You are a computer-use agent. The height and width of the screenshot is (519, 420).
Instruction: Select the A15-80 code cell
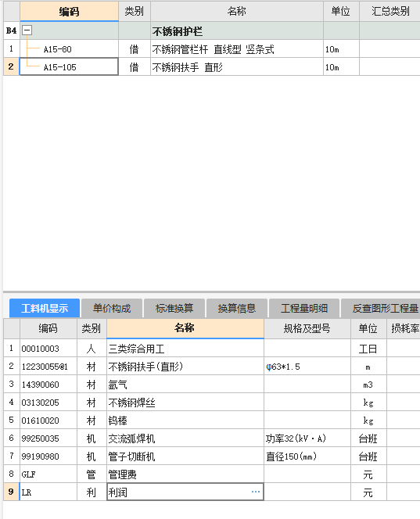pyautogui.click(x=70, y=49)
